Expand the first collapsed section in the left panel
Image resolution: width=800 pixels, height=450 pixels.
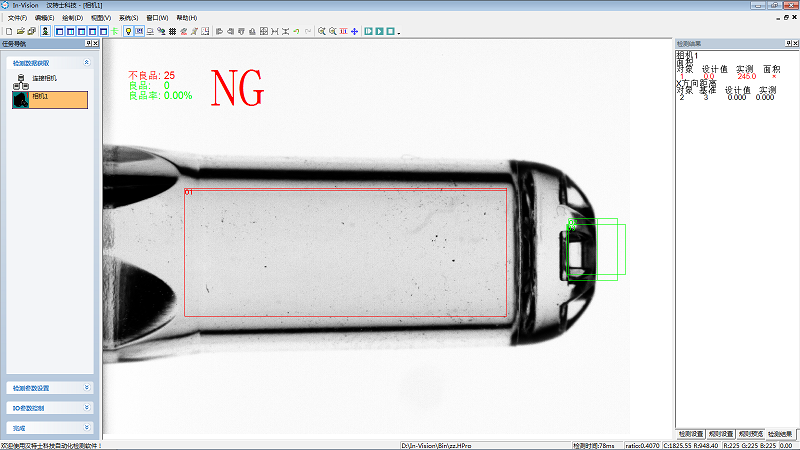[x=86, y=387]
